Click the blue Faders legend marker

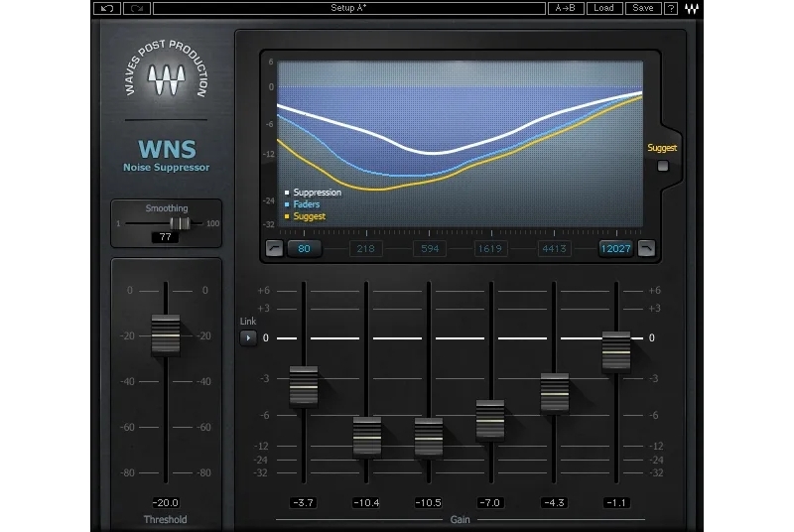[x=287, y=204]
